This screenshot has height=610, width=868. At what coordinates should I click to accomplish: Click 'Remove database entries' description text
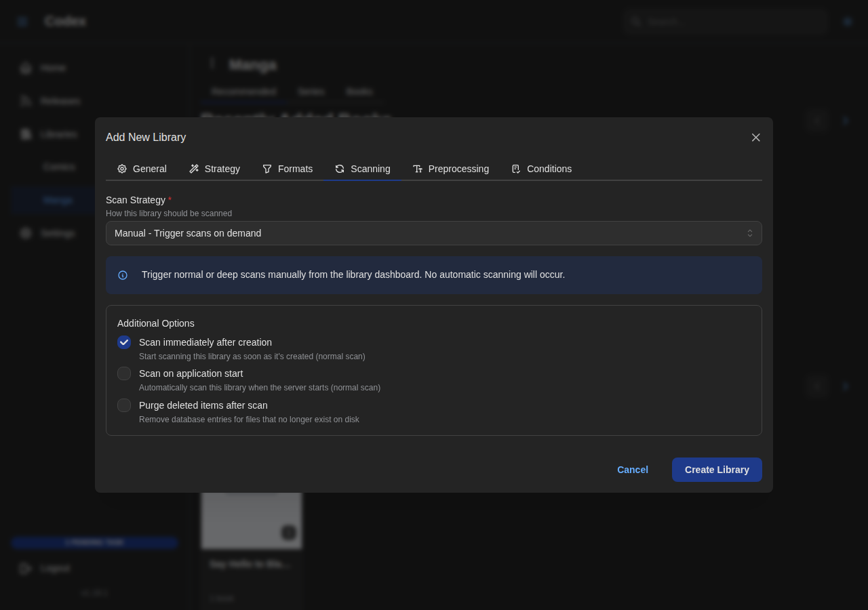[249, 420]
